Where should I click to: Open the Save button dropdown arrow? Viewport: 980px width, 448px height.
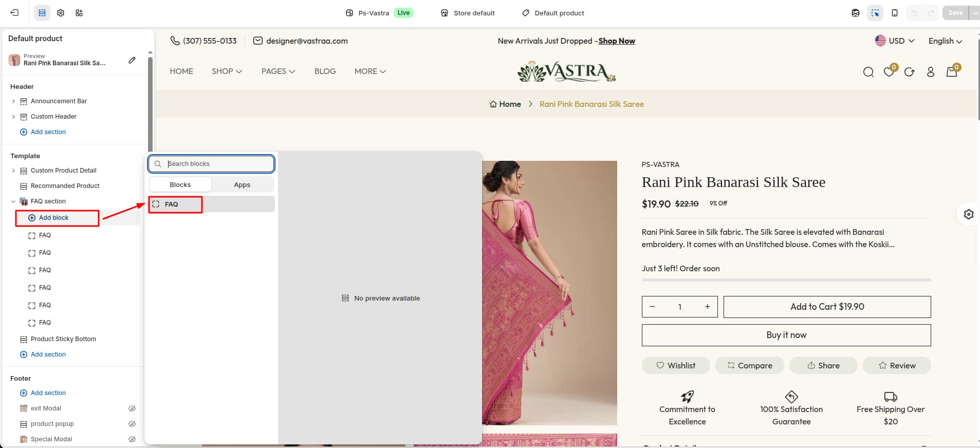[x=975, y=13]
